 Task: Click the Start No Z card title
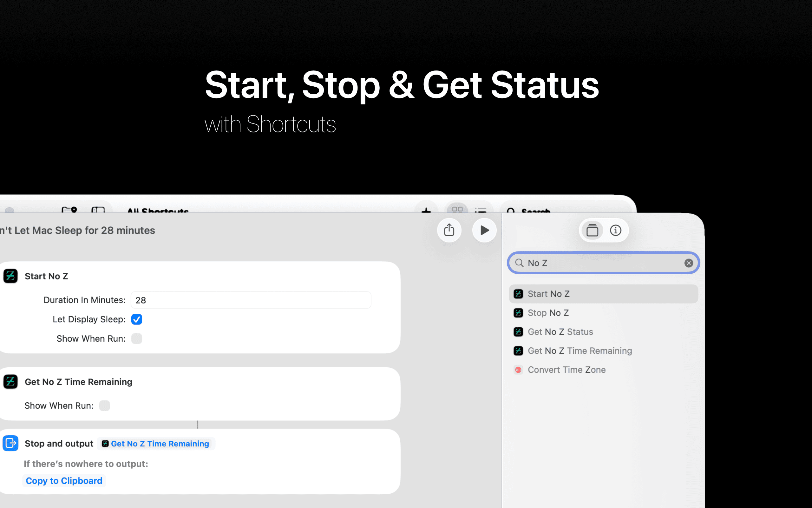[46, 276]
